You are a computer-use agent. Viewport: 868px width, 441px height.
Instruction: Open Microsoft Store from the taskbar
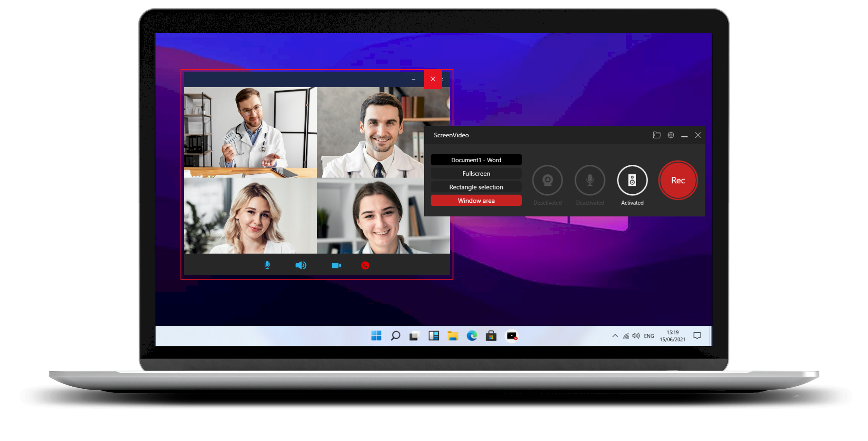491,336
